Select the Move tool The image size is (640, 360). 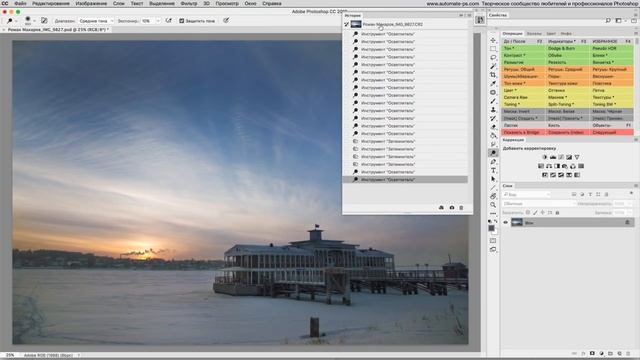tap(493, 40)
